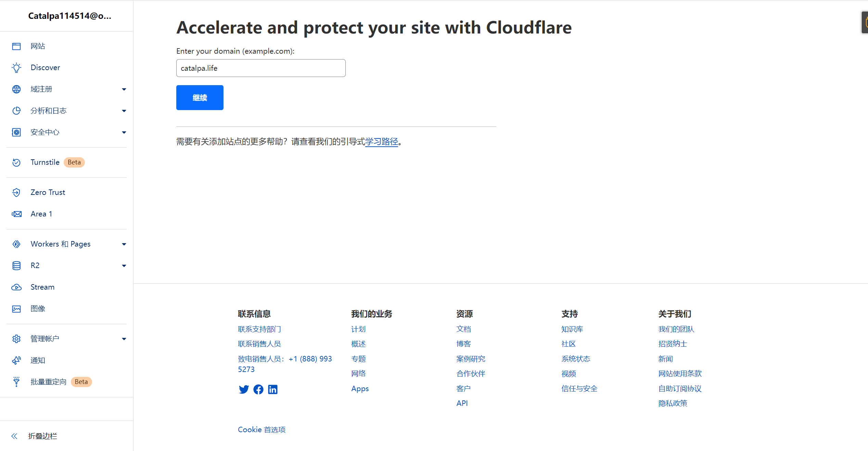
Task: Click the Discover lightbulb icon
Action: point(16,68)
